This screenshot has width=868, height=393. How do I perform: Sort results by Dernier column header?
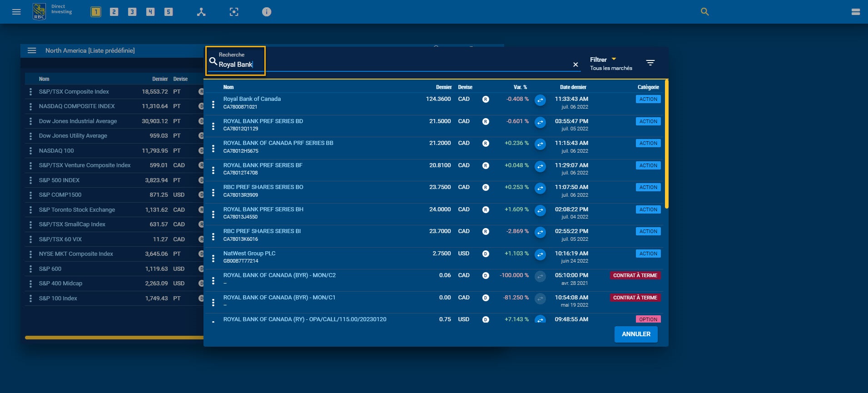click(x=443, y=87)
